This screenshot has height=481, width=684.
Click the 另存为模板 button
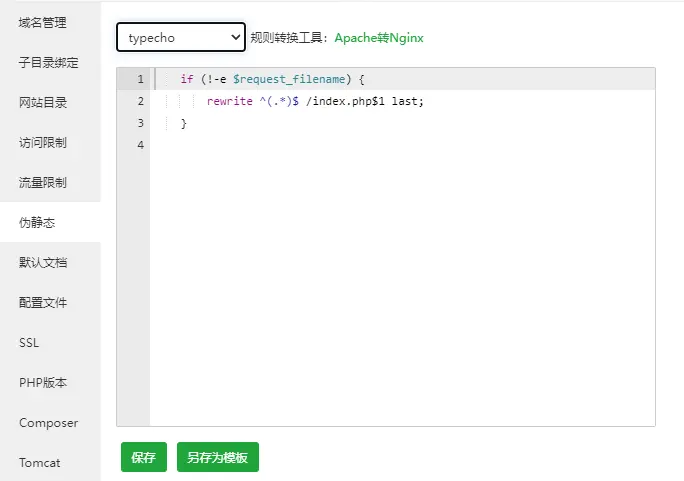click(218, 457)
